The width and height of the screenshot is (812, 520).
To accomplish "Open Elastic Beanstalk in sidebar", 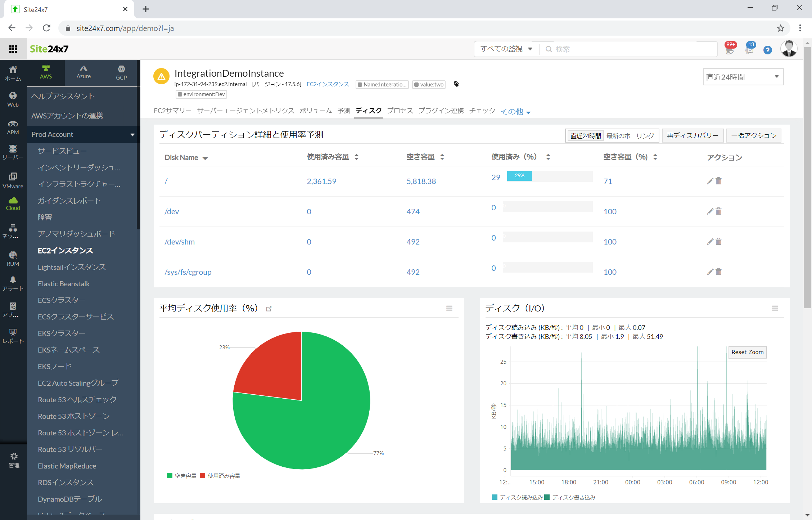I will coord(64,284).
